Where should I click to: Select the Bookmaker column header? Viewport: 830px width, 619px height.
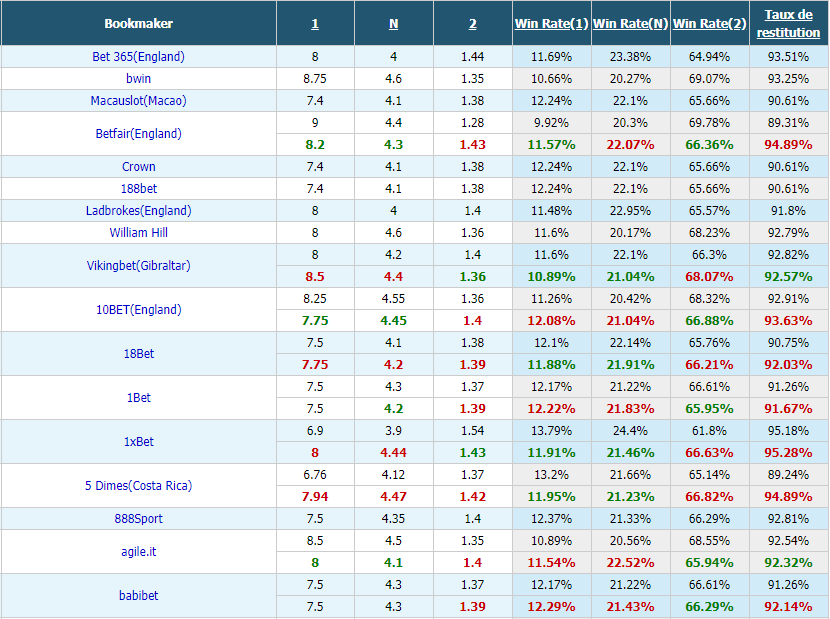point(139,24)
